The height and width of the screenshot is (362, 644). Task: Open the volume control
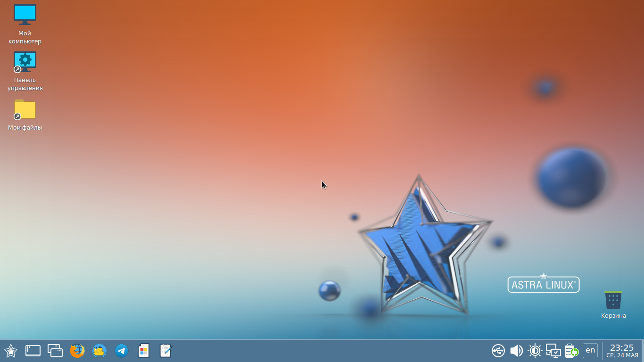516,351
